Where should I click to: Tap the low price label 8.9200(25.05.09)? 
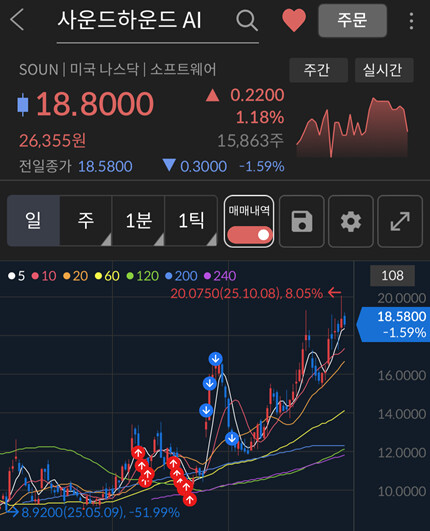tap(100, 512)
